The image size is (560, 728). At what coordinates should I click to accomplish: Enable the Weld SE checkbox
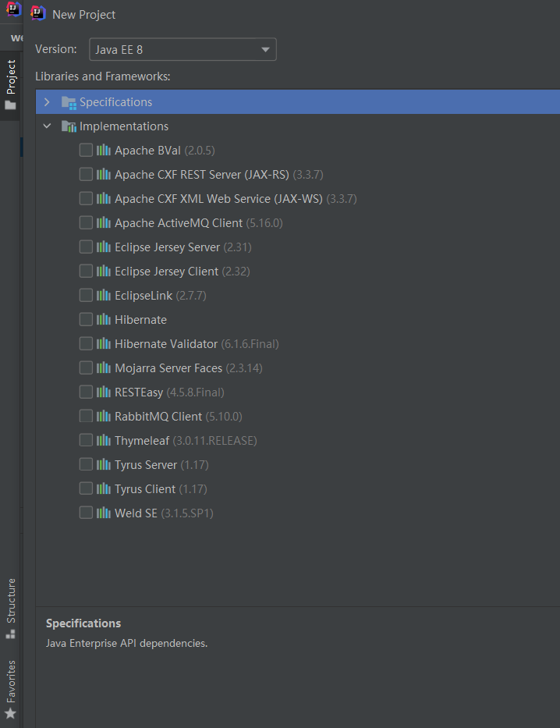coord(86,513)
